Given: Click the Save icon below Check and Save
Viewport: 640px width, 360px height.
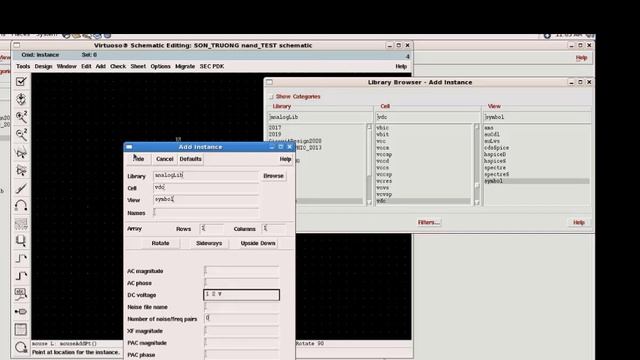Looking at the screenshot, I should click(21, 99).
